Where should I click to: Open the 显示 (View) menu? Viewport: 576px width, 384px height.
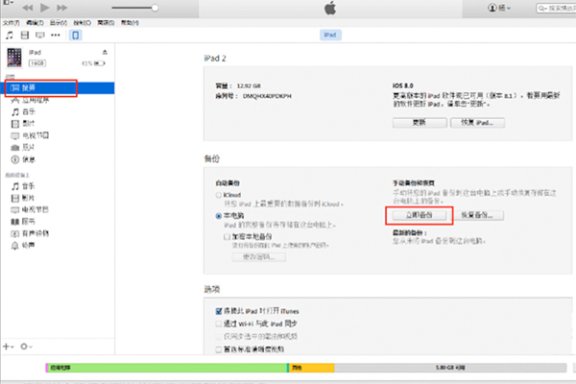(x=58, y=23)
